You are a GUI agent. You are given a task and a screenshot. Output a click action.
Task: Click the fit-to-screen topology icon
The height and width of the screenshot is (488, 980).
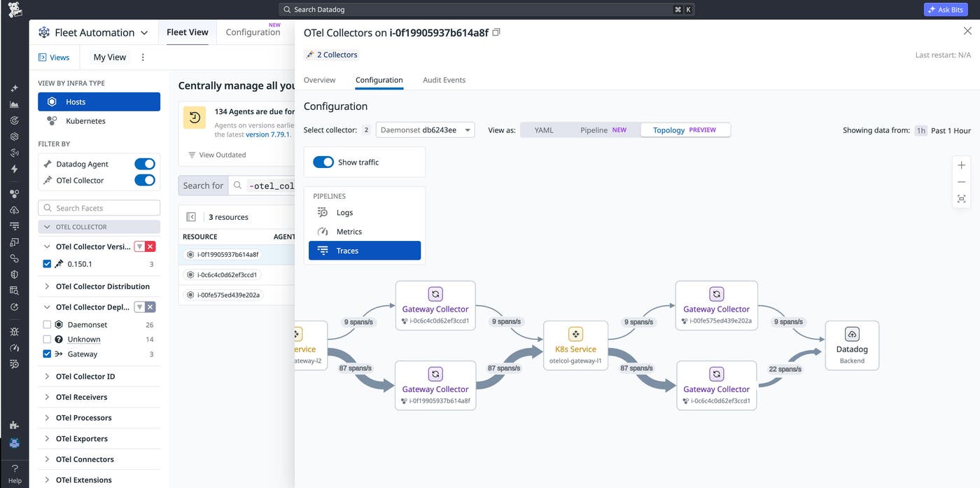click(961, 200)
